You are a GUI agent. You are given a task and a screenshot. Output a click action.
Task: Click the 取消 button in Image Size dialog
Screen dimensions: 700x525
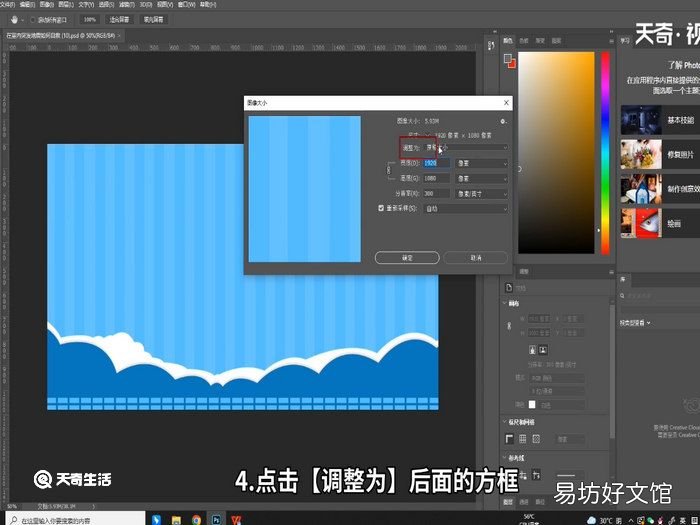476,258
